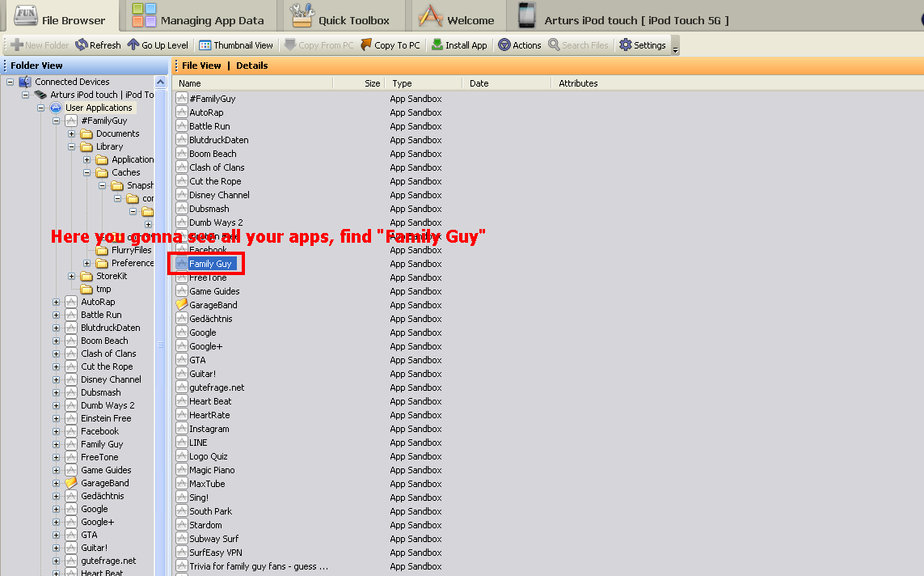
Task: Select Disney Channel in file list
Action: (x=219, y=194)
